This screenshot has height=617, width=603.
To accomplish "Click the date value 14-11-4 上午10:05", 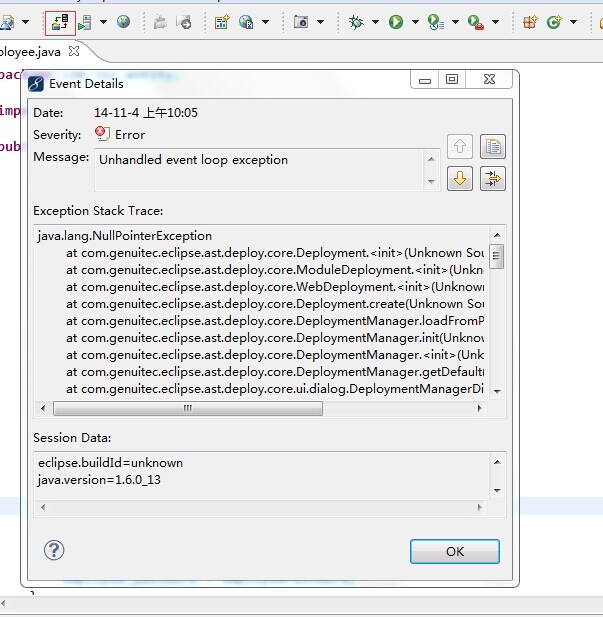I will 146,113.
